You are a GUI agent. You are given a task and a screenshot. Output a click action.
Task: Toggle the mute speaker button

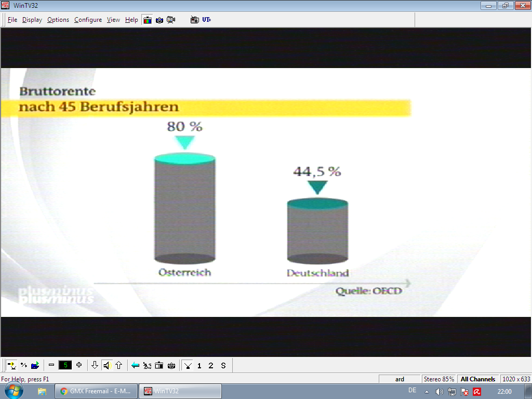(107, 365)
